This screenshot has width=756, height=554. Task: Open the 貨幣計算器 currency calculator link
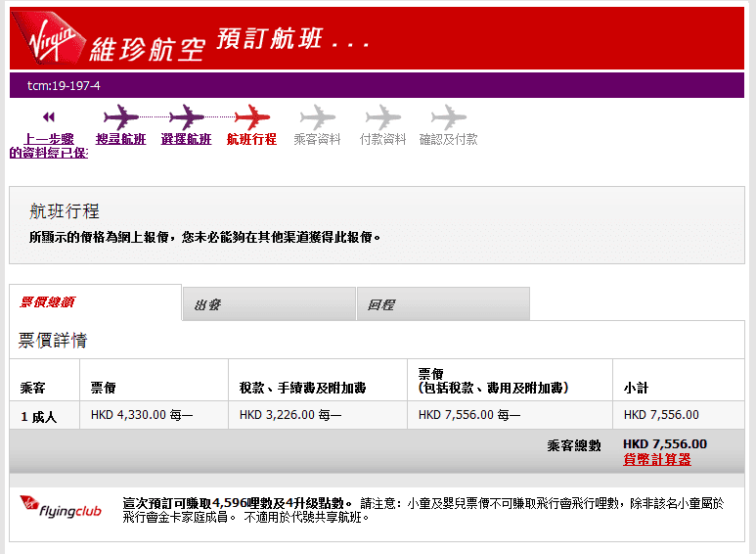[x=656, y=459]
